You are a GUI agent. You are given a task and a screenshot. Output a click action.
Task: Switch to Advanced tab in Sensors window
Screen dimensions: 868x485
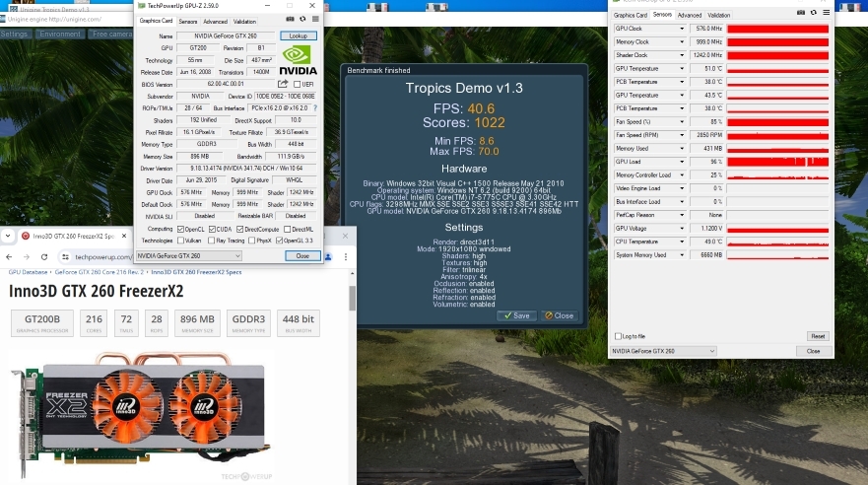click(690, 15)
